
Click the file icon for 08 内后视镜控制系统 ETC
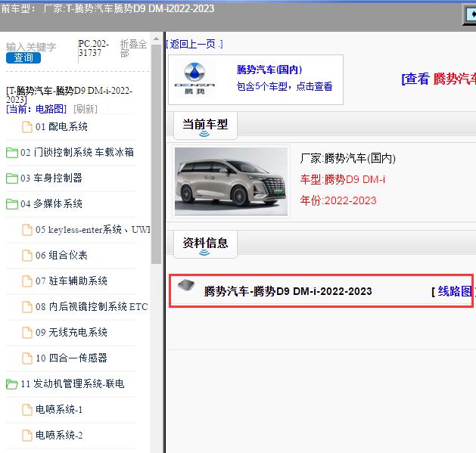(27, 307)
